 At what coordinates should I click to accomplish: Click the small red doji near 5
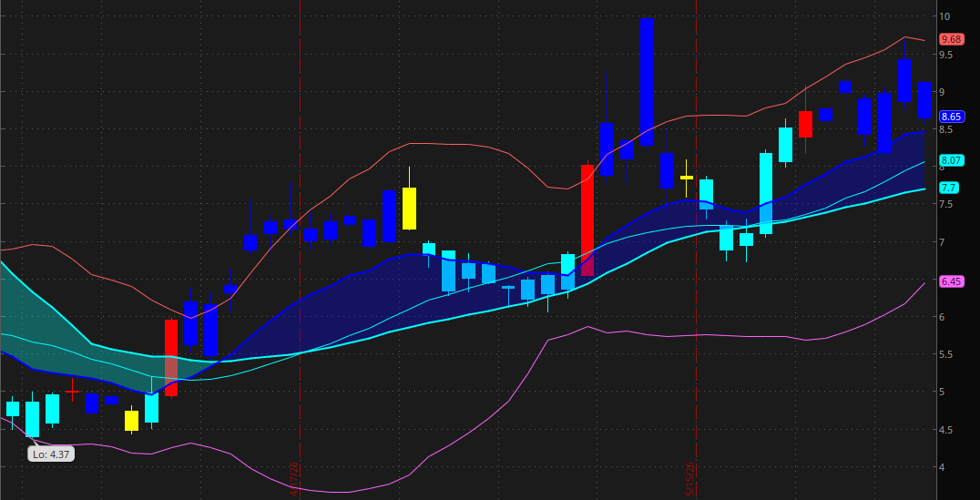[73, 392]
